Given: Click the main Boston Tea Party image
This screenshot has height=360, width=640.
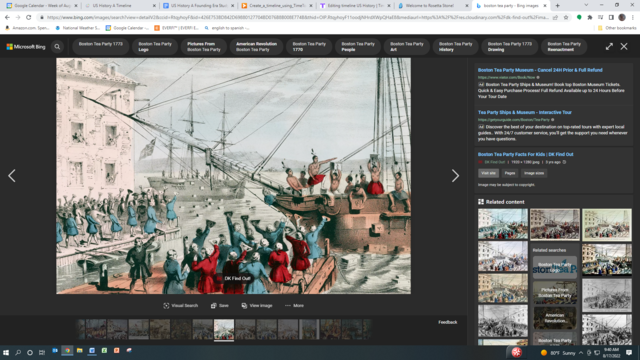Looking at the screenshot, I should coord(233,176).
